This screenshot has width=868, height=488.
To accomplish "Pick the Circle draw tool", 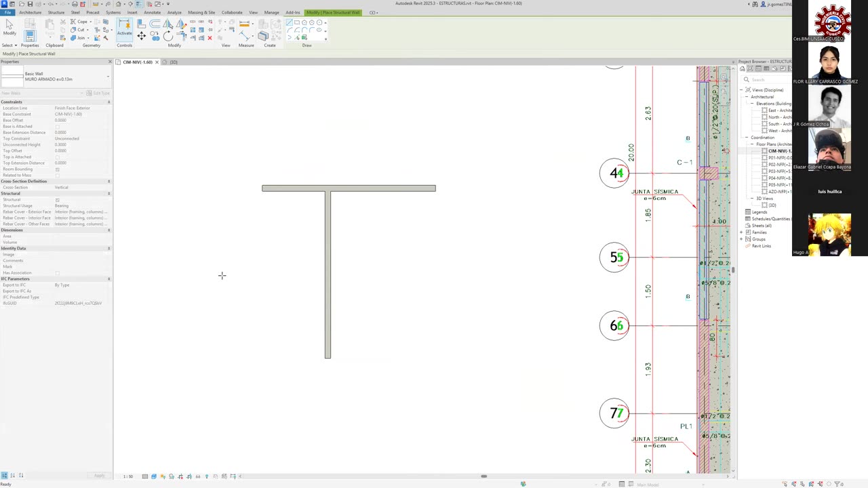I will (x=319, y=22).
